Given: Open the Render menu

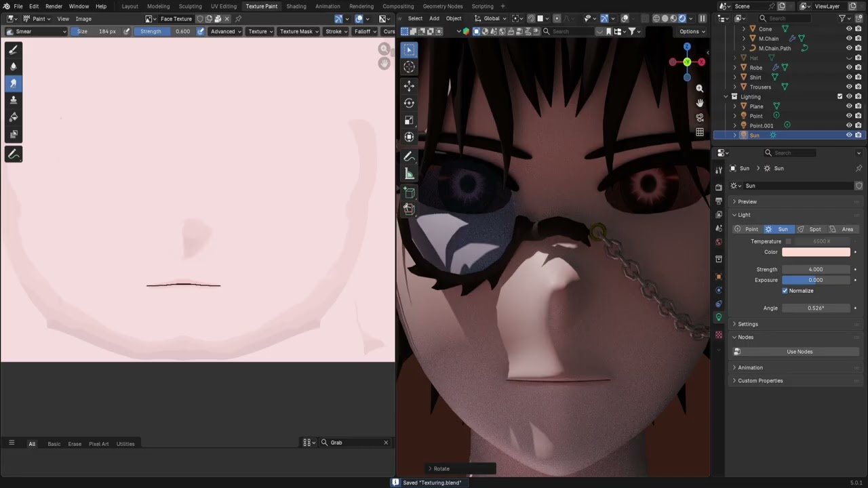Looking at the screenshot, I should pyautogui.click(x=54, y=6).
